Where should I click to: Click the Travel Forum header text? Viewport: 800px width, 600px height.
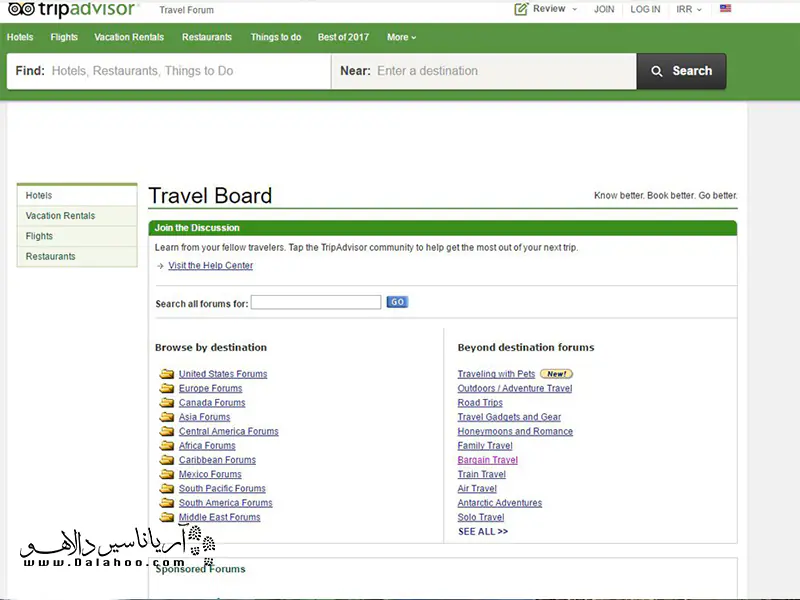186,10
